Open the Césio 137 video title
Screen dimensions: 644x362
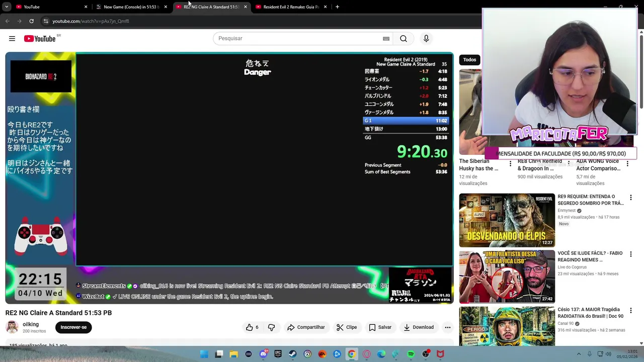coord(591,313)
